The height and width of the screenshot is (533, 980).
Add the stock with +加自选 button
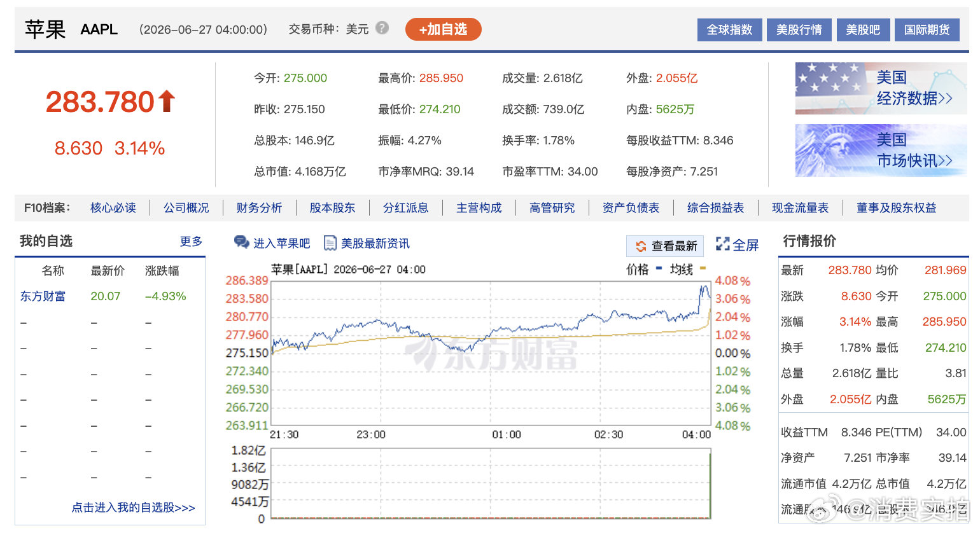[443, 29]
